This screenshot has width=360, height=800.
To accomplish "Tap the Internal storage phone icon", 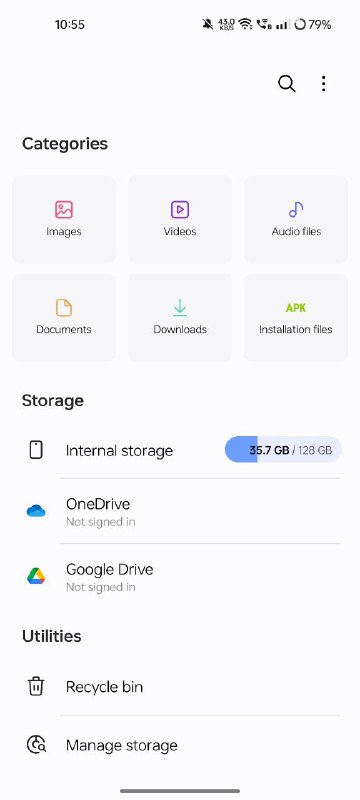I will [x=36, y=450].
